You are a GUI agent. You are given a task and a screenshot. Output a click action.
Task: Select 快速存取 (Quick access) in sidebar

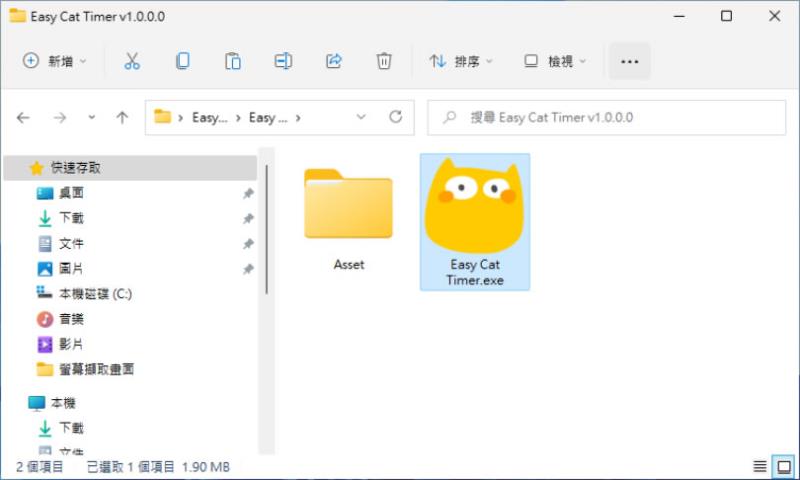tap(130, 168)
